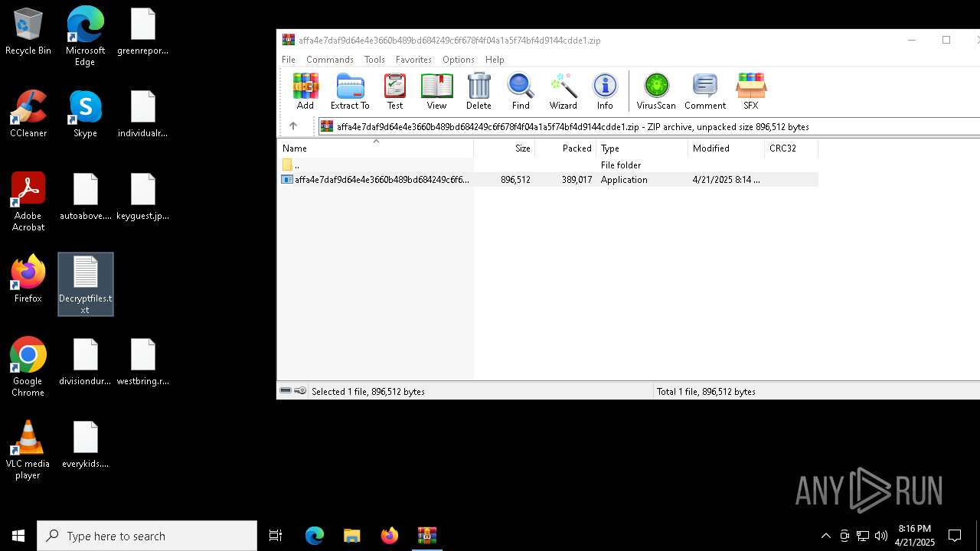Viewport: 980px width, 551px height.
Task: Select the everykids... desktop file
Action: [x=86, y=445]
